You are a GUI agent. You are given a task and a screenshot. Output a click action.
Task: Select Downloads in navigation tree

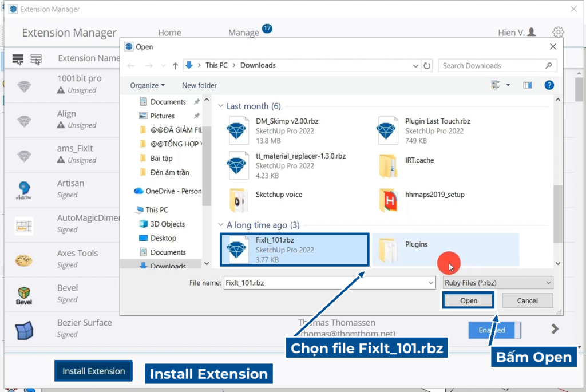tap(168, 266)
